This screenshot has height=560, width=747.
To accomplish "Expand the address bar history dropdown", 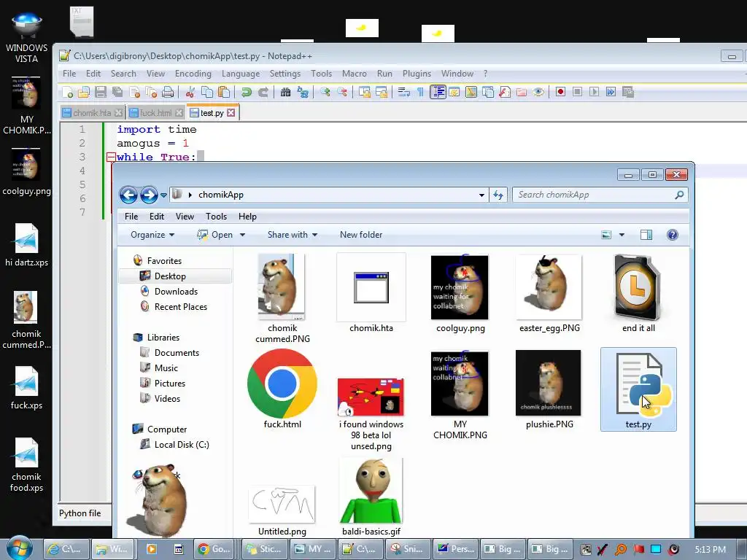I will [x=481, y=195].
